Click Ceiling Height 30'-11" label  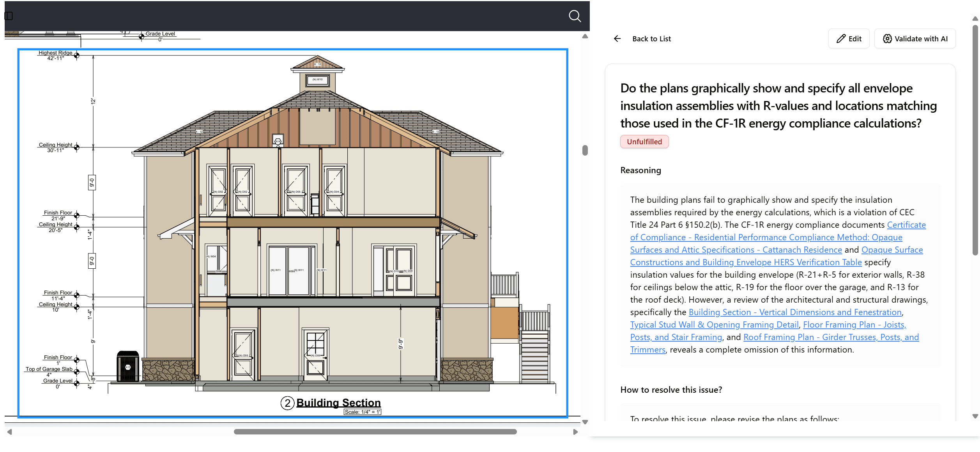click(55, 147)
